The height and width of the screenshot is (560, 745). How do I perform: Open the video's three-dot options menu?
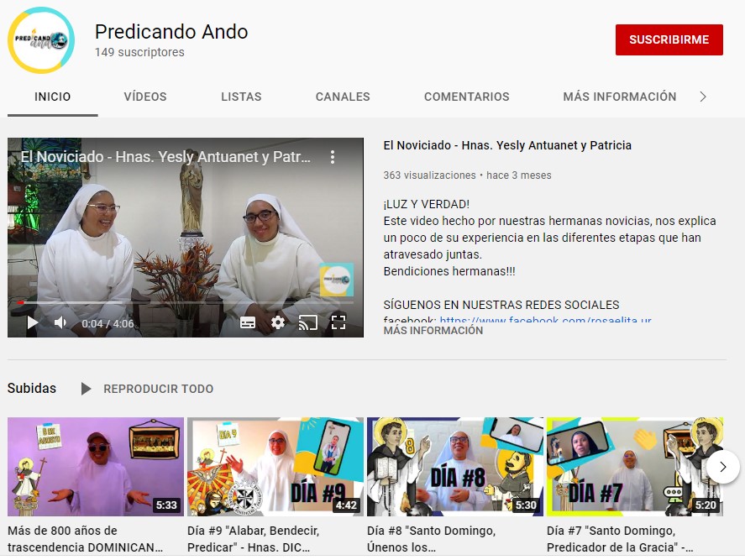coord(333,157)
